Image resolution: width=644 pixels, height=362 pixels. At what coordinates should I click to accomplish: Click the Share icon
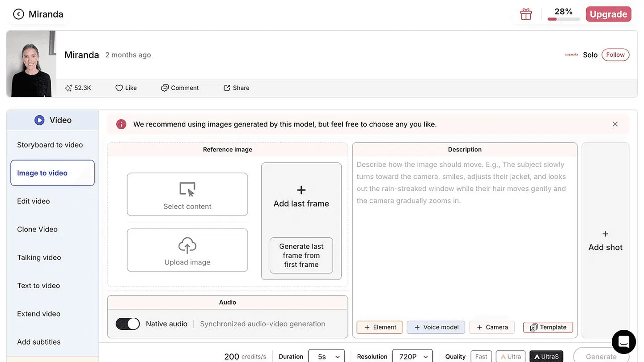tap(227, 88)
